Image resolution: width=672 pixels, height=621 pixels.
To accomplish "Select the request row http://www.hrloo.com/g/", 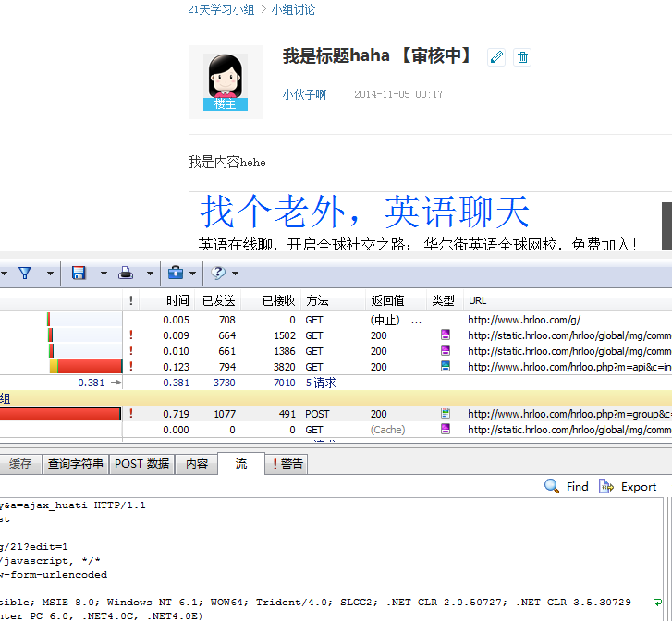I will [x=524, y=320].
